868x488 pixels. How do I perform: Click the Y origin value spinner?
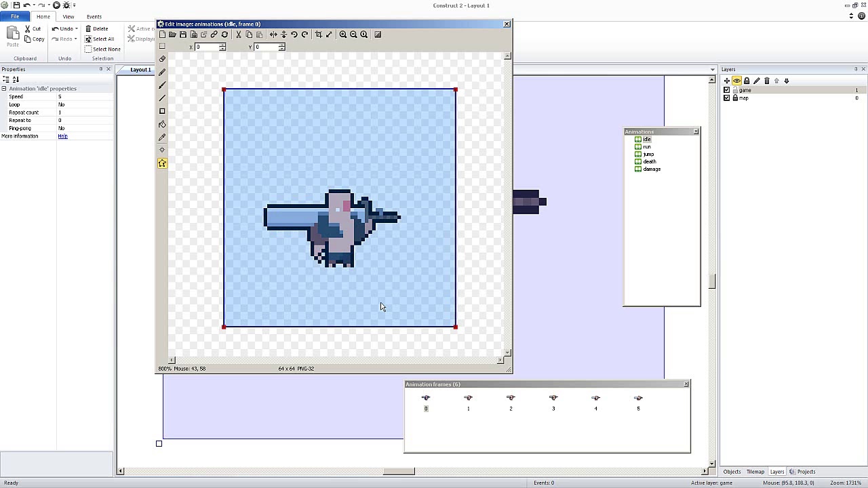[x=281, y=47]
